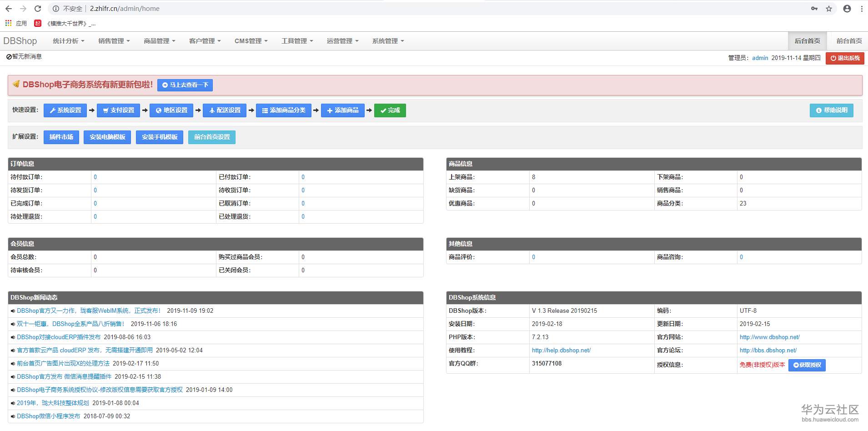Image resolution: width=868 pixels, height=431 pixels.
Task: Click the 待付款订单 count value
Action: pos(95,177)
